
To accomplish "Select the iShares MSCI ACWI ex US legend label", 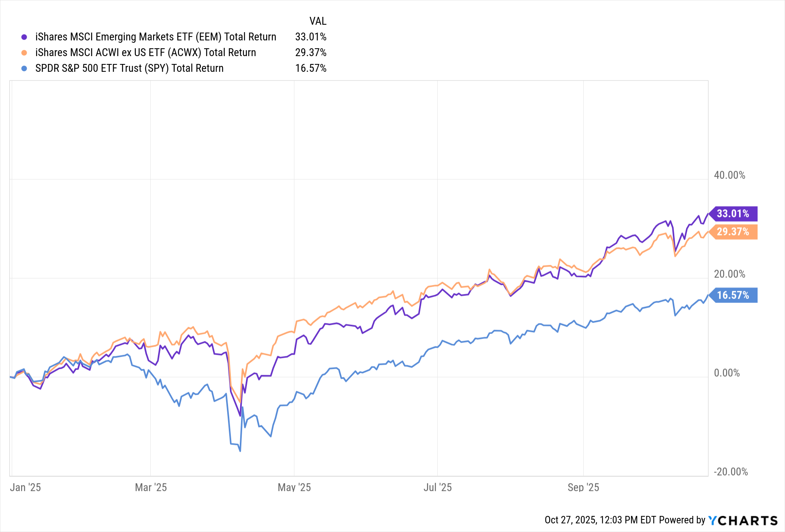I will [x=145, y=53].
